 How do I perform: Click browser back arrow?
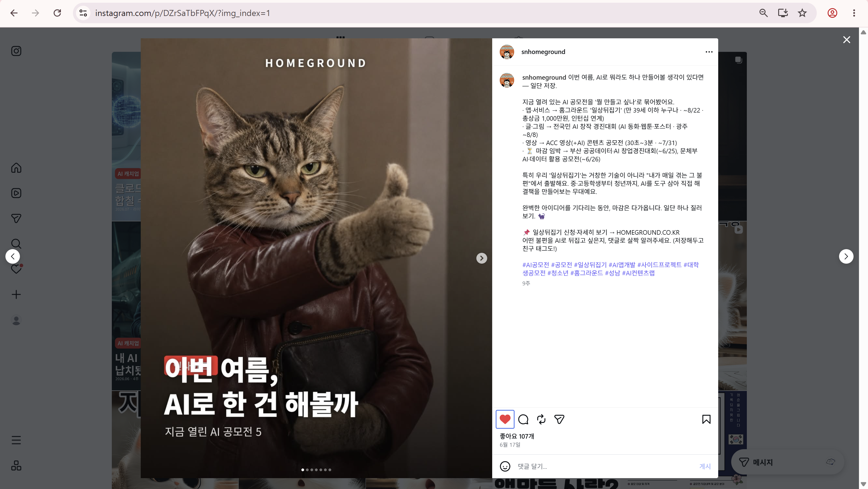[x=14, y=13]
